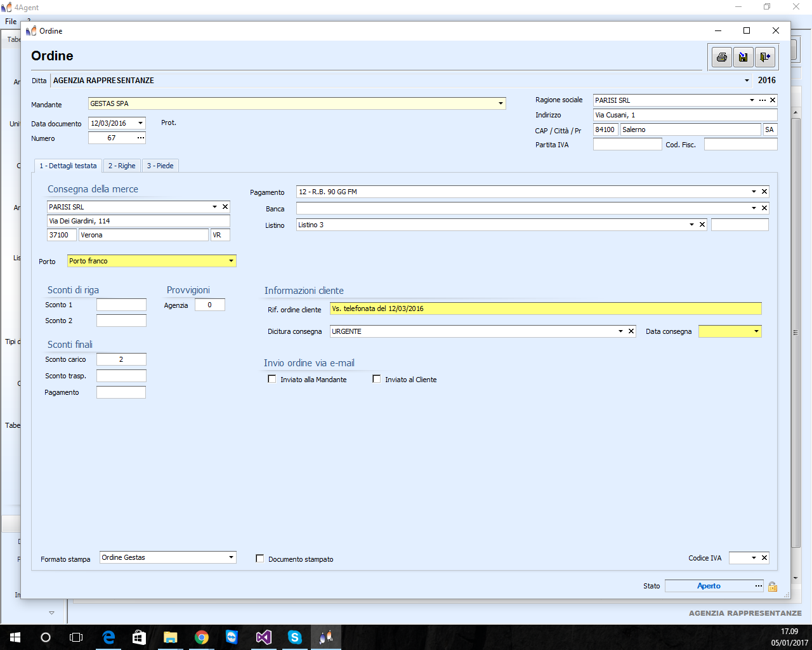Click the padlock icon next to Stato
Viewport: 812px width, 650px height.
773,587
